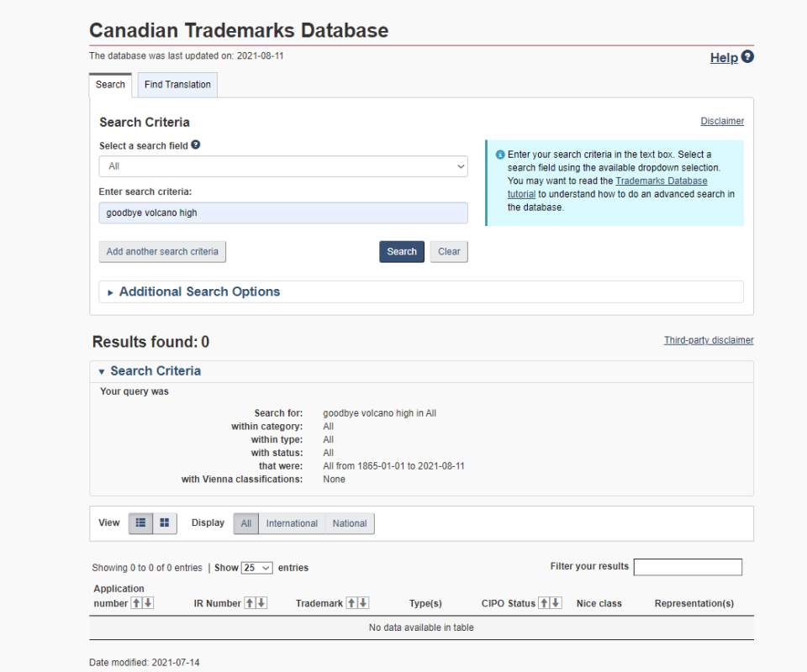
Task: Click the blue Search button
Action: 402,252
